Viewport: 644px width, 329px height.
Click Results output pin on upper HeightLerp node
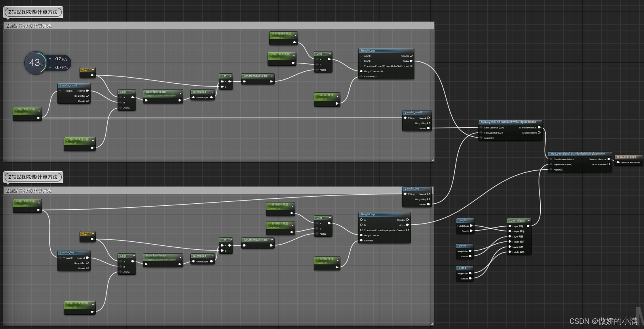tap(411, 56)
